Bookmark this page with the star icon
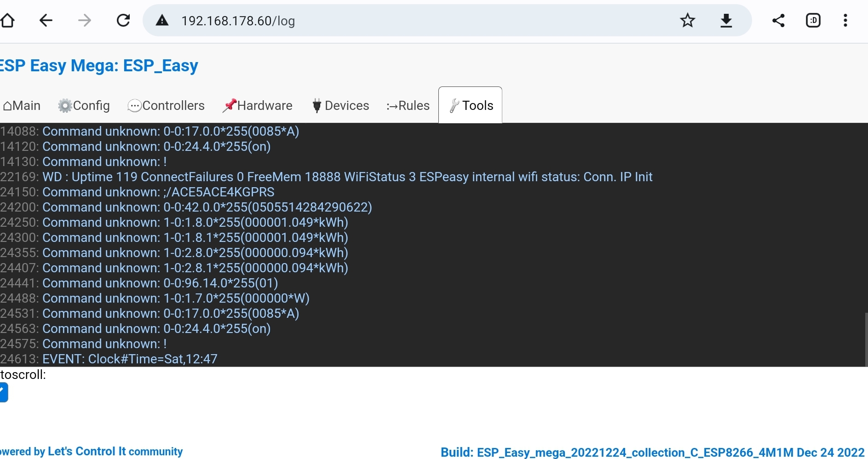Viewport: 868px width, 459px height. click(x=688, y=20)
